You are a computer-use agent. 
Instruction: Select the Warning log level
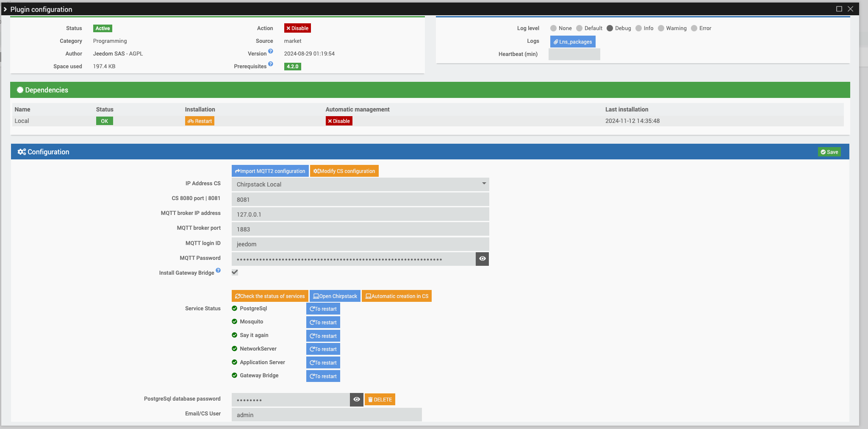tap(661, 28)
